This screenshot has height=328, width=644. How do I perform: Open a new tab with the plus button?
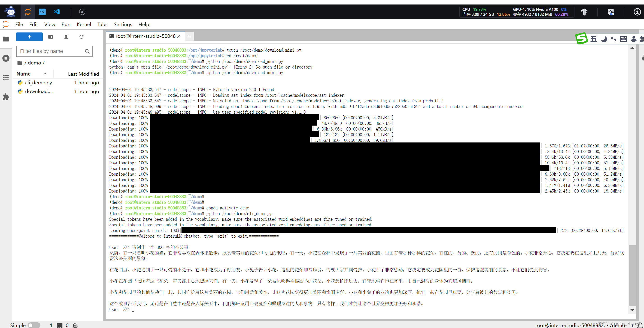[189, 36]
